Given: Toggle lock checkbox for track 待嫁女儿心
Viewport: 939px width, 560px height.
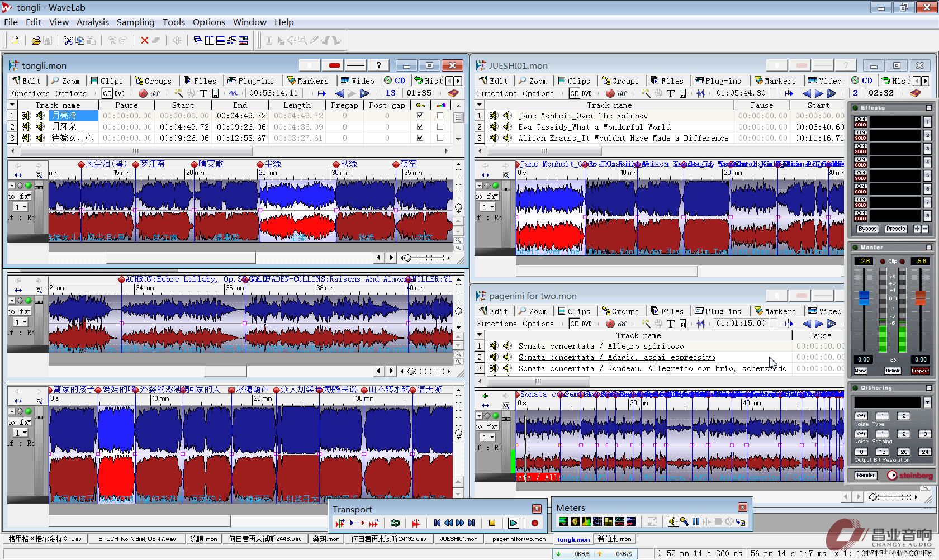Looking at the screenshot, I should [420, 138].
